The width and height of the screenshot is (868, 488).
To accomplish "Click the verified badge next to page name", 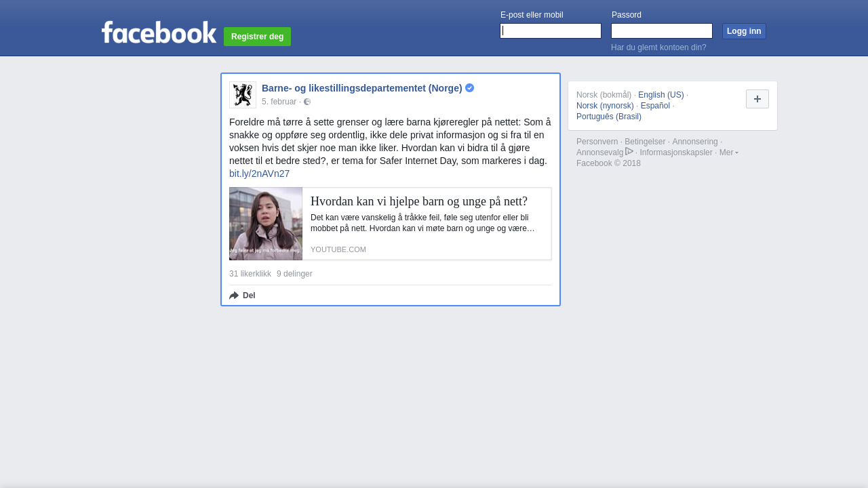I will tap(469, 88).
